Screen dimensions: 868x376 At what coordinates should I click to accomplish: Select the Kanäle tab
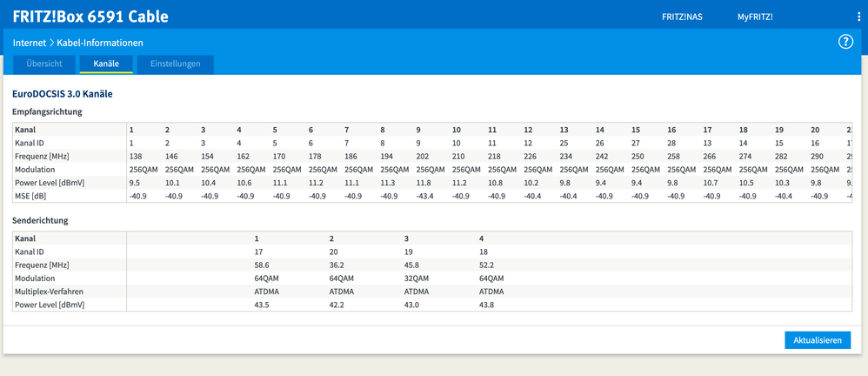(106, 64)
